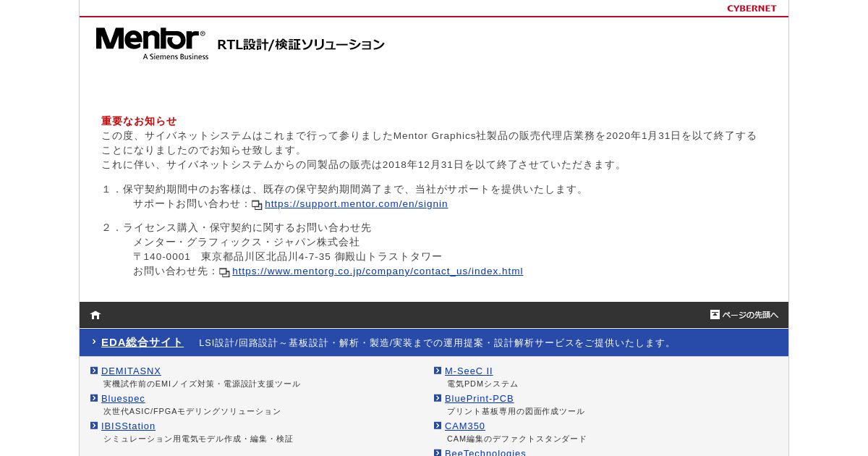Screen dimensions: 868x456
Task: Click the arrow icon beside Bluespec
Action: (94, 398)
